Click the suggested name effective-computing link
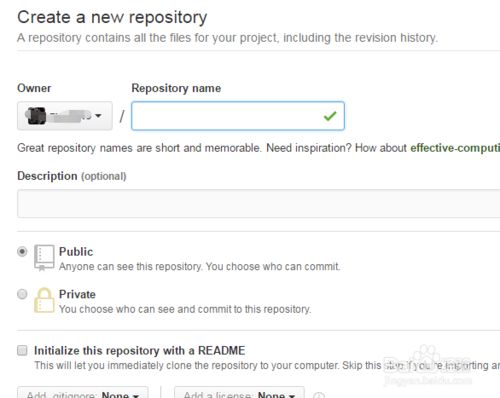500x398 pixels. 455,148
